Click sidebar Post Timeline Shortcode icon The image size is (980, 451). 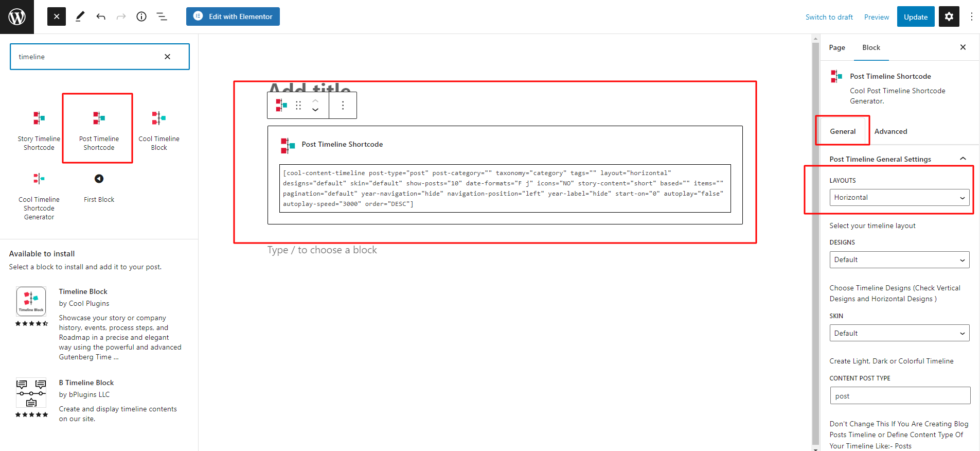point(836,76)
